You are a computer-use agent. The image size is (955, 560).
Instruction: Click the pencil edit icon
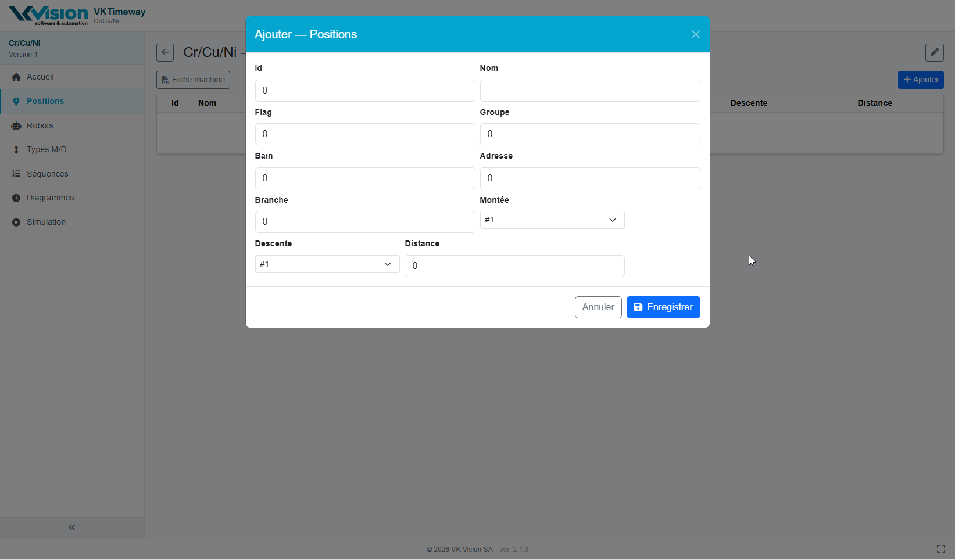(x=934, y=52)
